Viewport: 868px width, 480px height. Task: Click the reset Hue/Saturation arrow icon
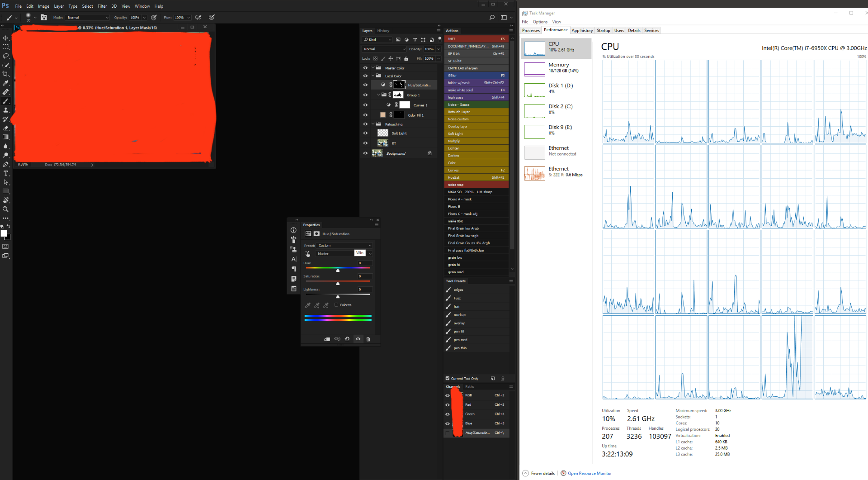[x=347, y=339]
